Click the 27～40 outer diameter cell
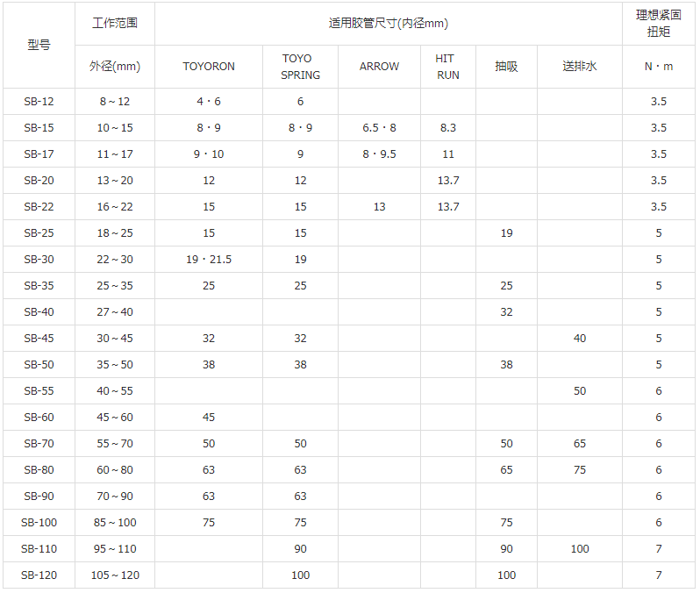This screenshot has width=700, height=593. [115, 312]
